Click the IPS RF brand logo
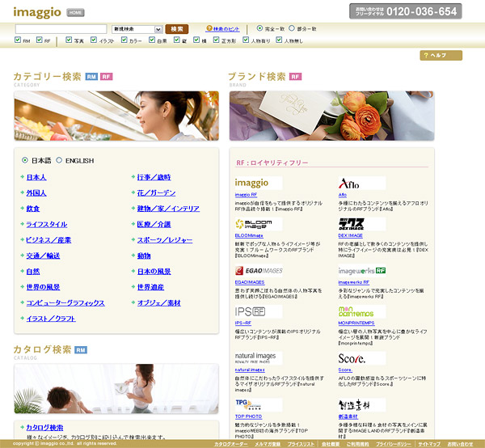485x448 pixels. pyautogui.click(x=250, y=311)
